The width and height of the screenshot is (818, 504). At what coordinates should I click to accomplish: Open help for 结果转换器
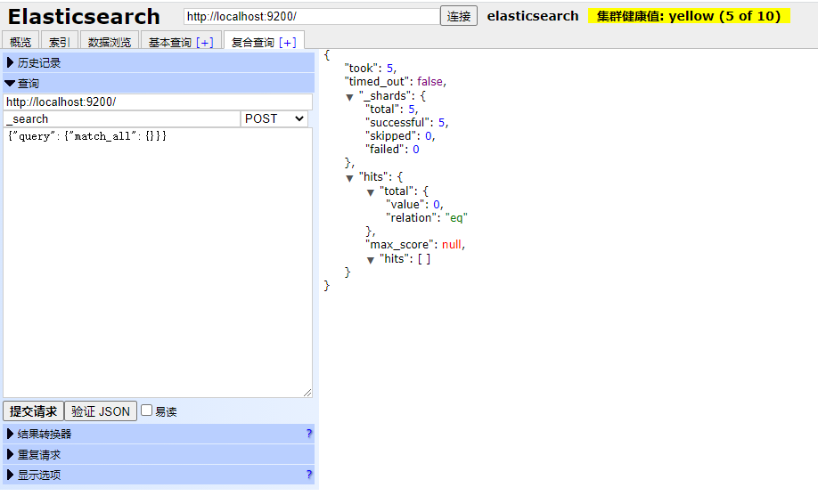click(309, 434)
